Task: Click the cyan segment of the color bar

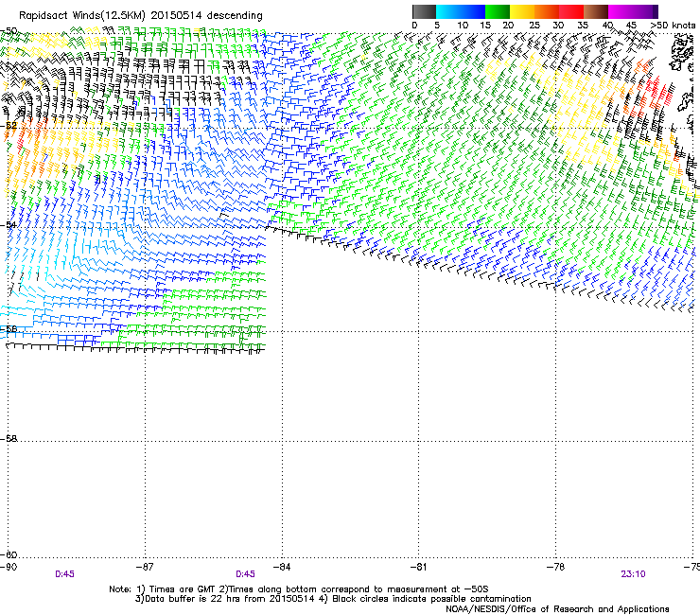Action: [448, 11]
